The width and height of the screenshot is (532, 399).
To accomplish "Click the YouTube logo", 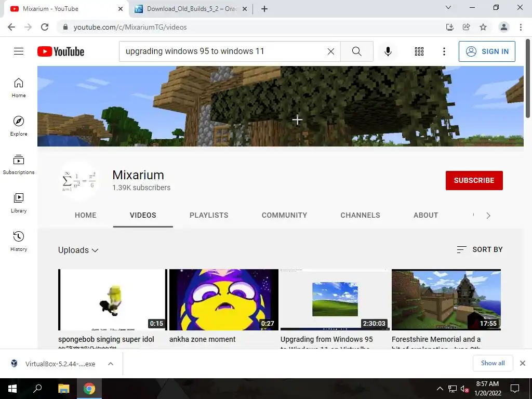I will point(61,51).
